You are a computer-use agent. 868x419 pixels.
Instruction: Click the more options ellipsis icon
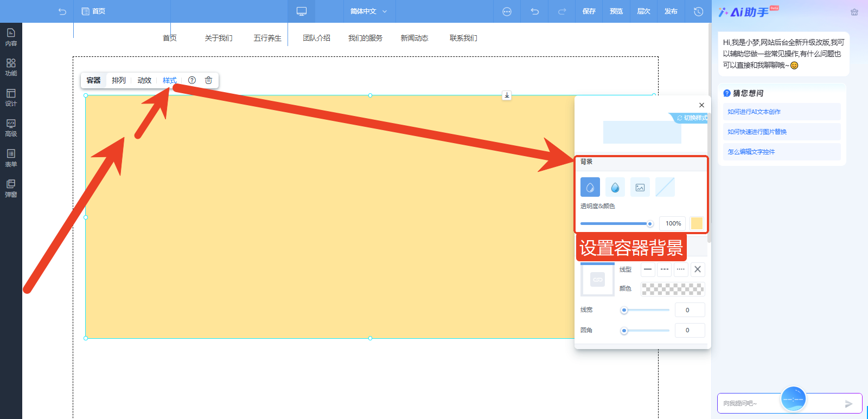click(507, 11)
